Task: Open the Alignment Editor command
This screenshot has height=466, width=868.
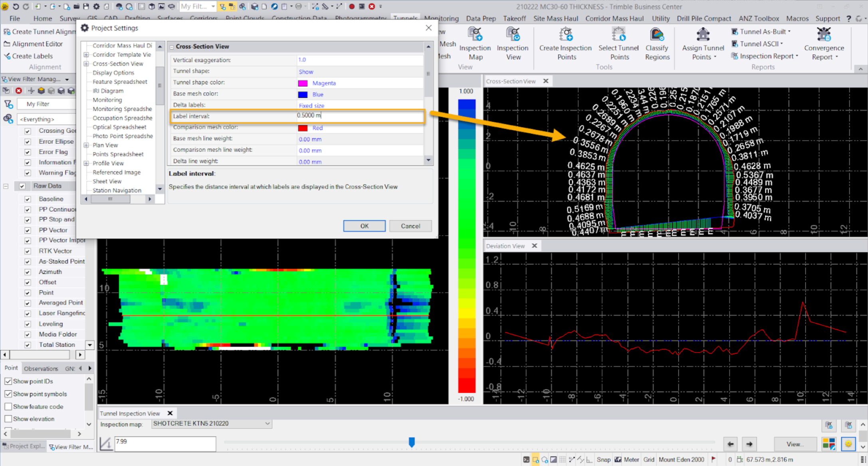Action: click(x=34, y=44)
